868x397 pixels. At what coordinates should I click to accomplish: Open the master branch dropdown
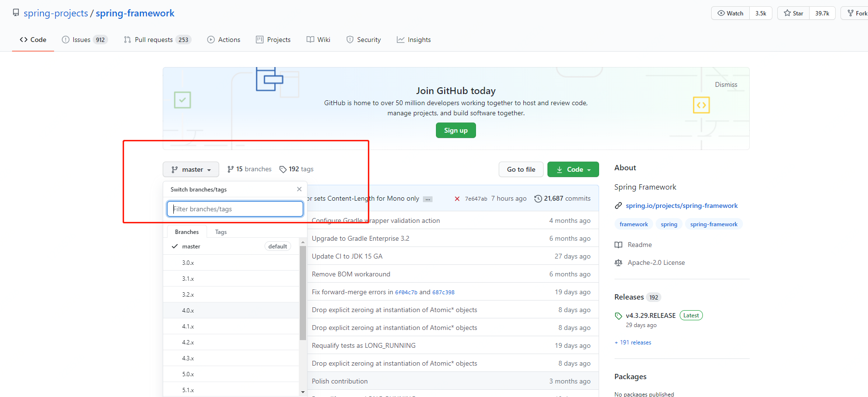pyautogui.click(x=191, y=169)
